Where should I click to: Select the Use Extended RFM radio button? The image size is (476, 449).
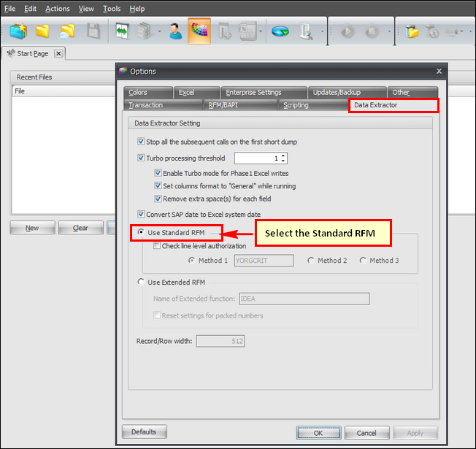[x=141, y=282]
